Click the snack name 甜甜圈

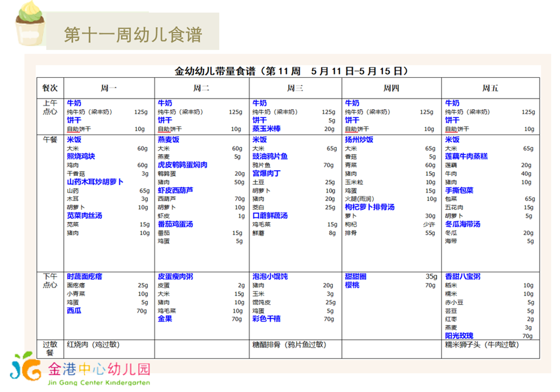[356, 277]
